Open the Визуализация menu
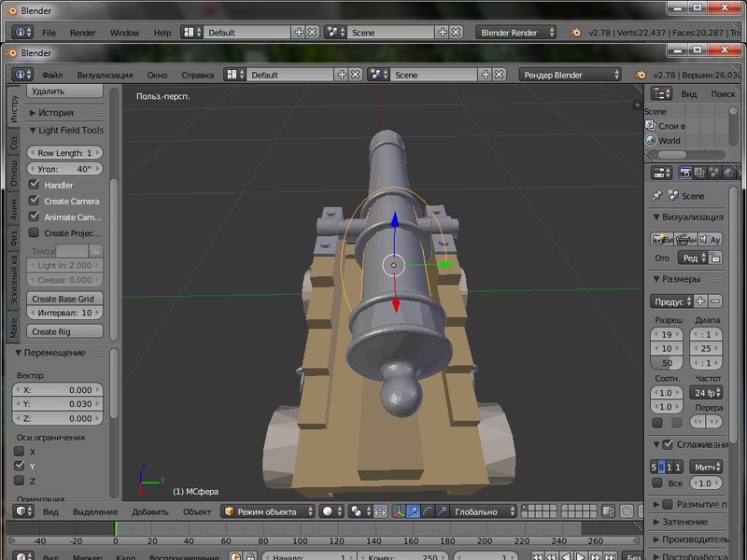747x560 pixels. [x=105, y=75]
